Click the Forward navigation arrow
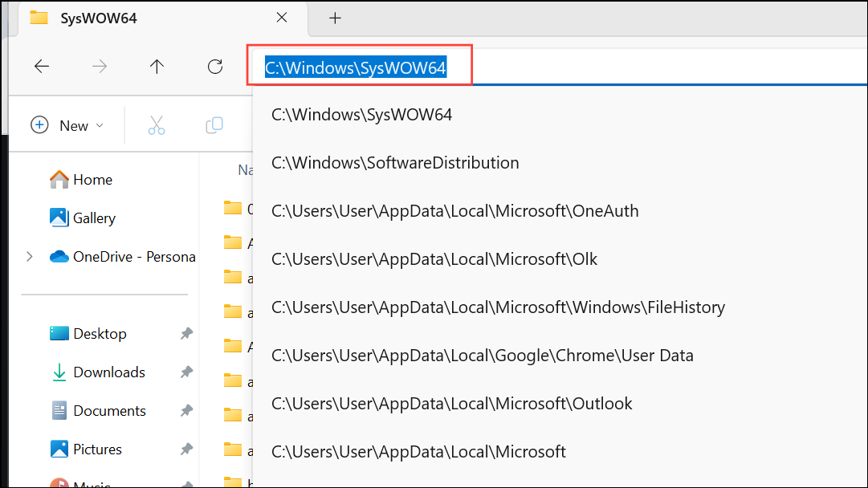868x488 pixels. 100,67
